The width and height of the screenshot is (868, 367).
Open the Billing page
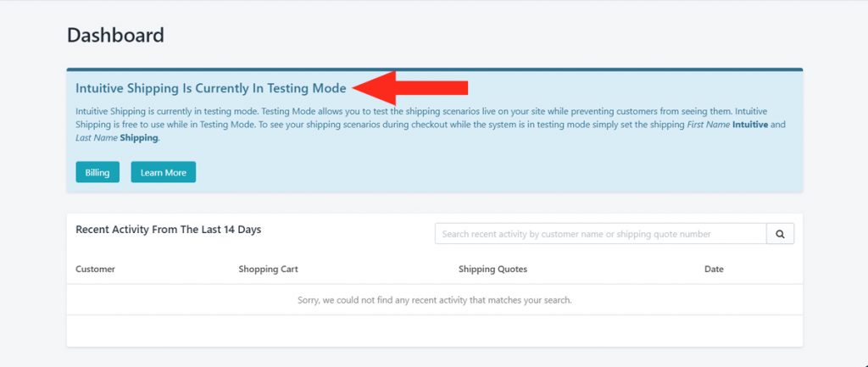[97, 172]
